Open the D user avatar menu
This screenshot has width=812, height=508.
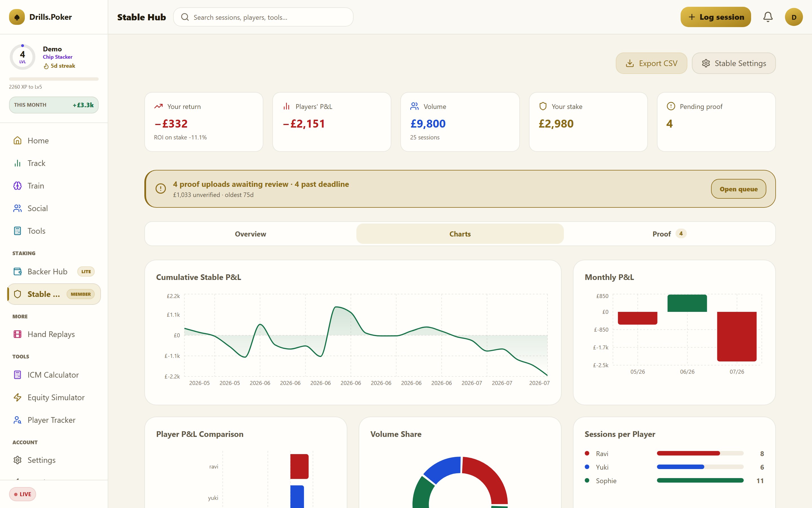[794, 17]
